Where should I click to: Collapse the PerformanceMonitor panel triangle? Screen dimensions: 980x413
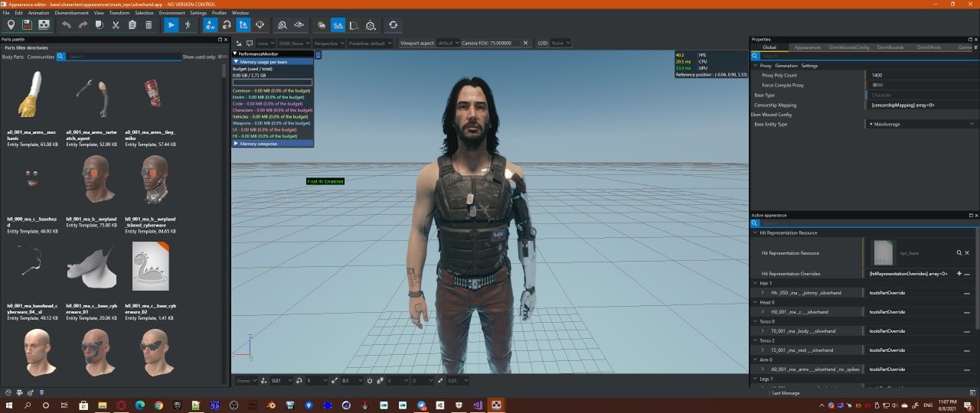click(235, 54)
